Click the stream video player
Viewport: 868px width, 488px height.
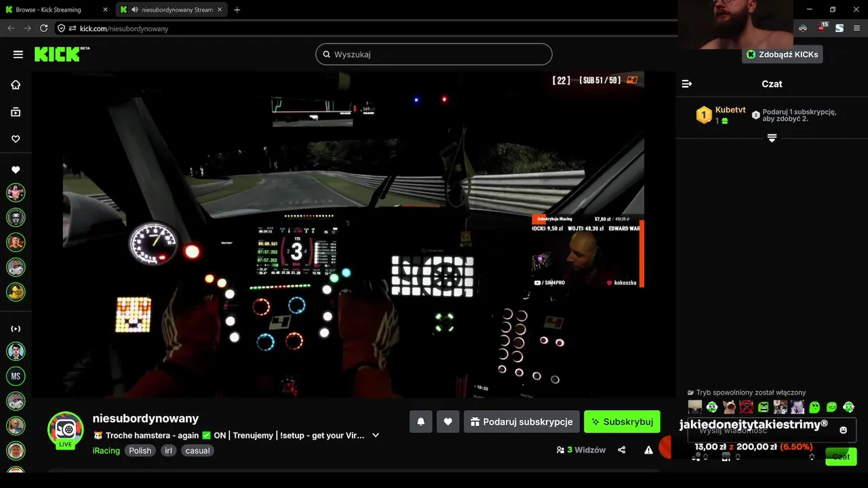[x=353, y=235]
